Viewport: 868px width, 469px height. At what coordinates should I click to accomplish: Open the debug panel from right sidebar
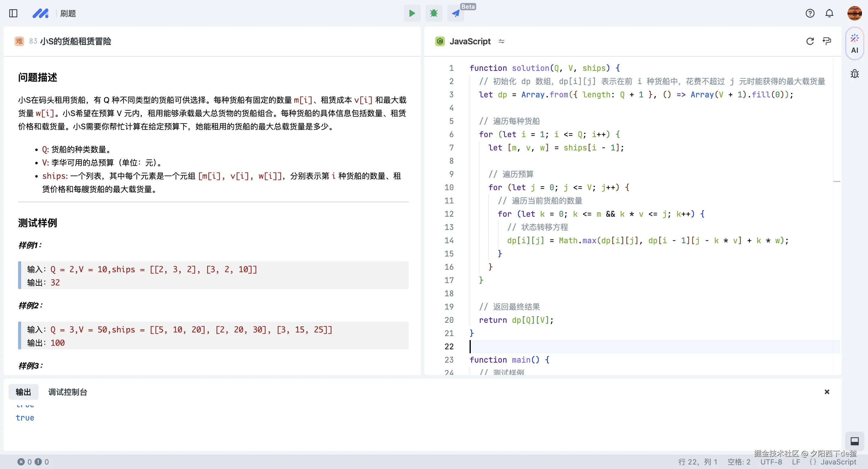point(854,74)
